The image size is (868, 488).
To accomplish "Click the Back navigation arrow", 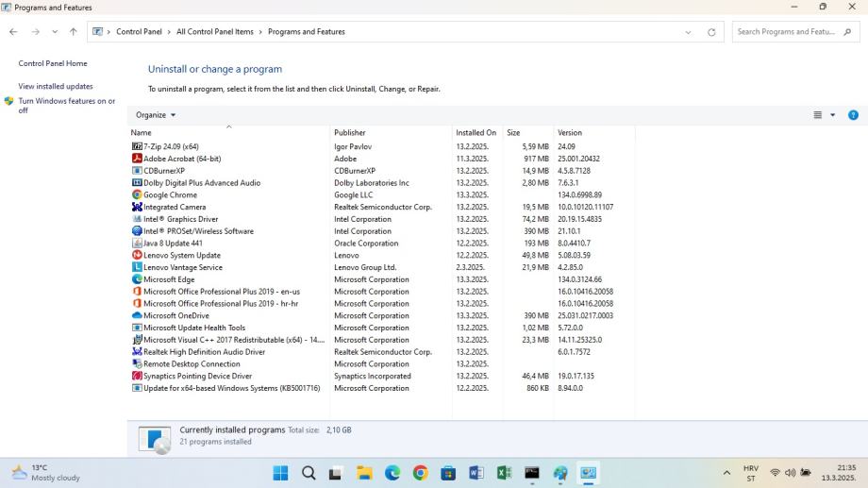I will (x=13, y=31).
